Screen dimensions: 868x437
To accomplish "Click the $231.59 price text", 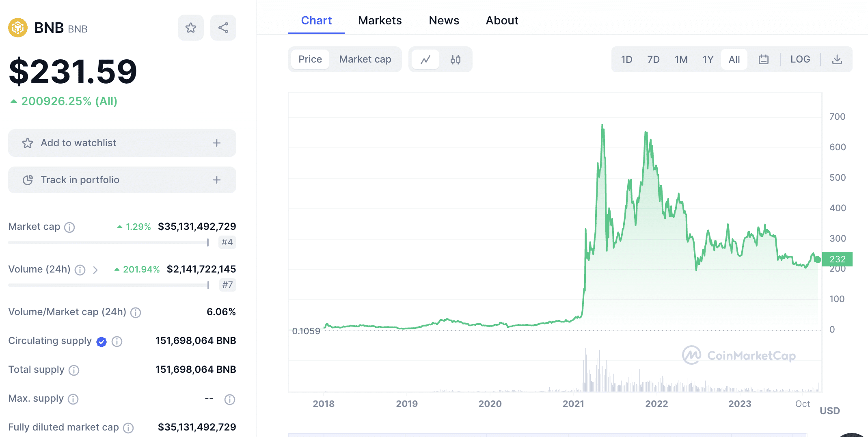I will coord(73,71).
